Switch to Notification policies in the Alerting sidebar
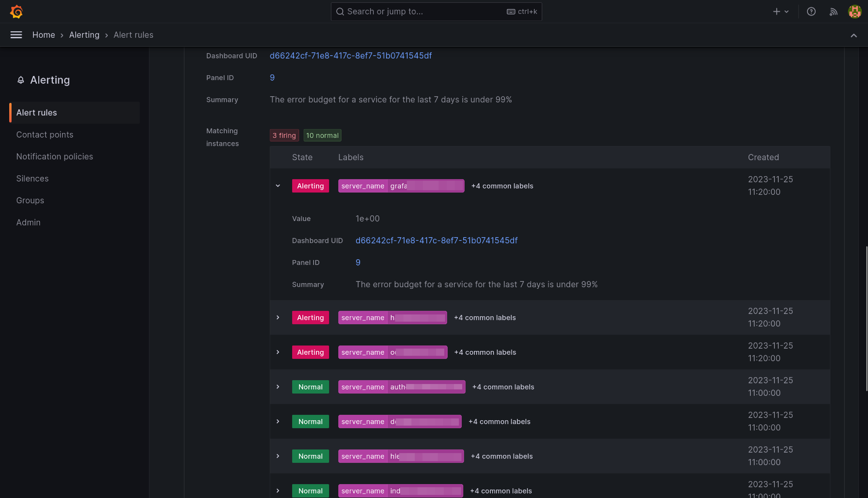 (55, 156)
